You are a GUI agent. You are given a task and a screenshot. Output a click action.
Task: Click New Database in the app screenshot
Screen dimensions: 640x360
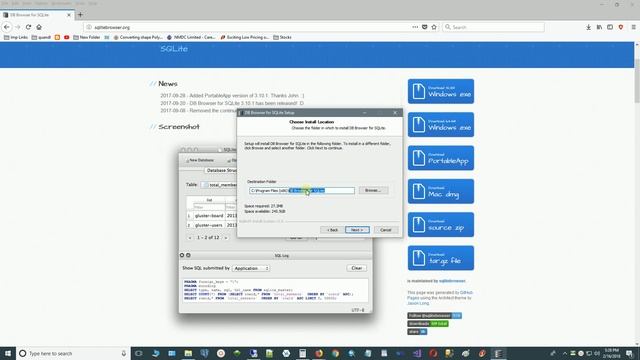coord(200,160)
